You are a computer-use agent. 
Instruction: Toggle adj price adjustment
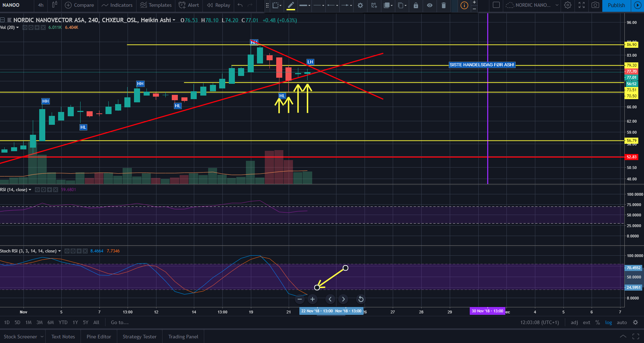pyautogui.click(x=574, y=322)
